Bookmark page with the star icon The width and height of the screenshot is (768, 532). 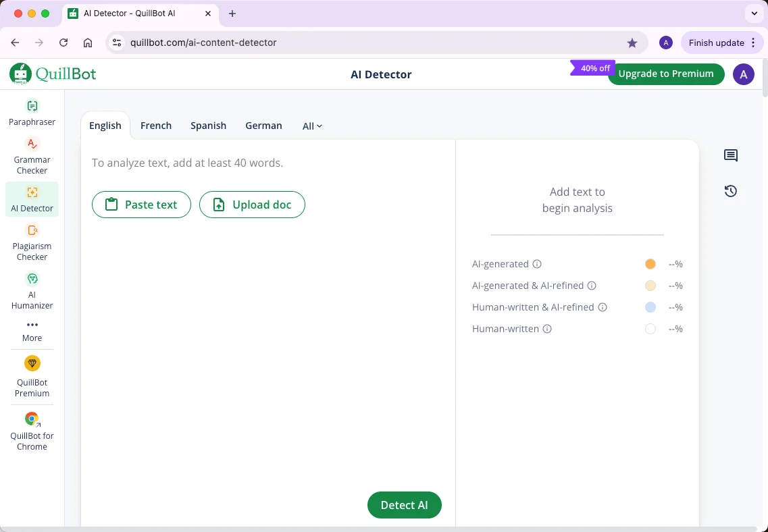(x=632, y=43)
